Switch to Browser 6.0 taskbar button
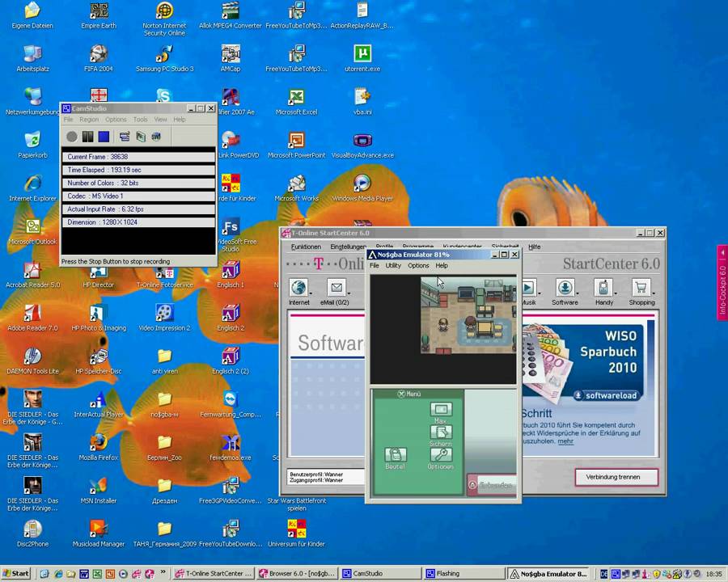Image resolution: width=728 pixels, height=582 pixels. click(x=296, y=574)
